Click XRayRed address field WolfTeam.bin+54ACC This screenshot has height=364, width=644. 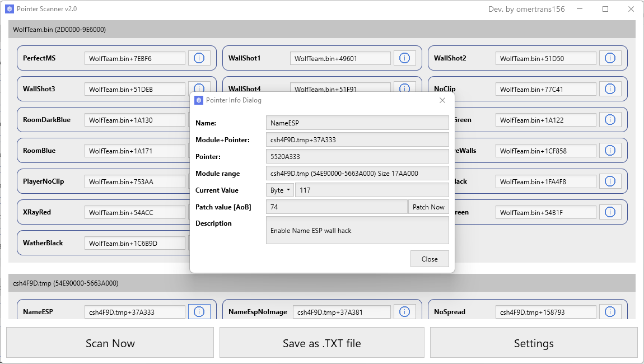coord(135,212)
